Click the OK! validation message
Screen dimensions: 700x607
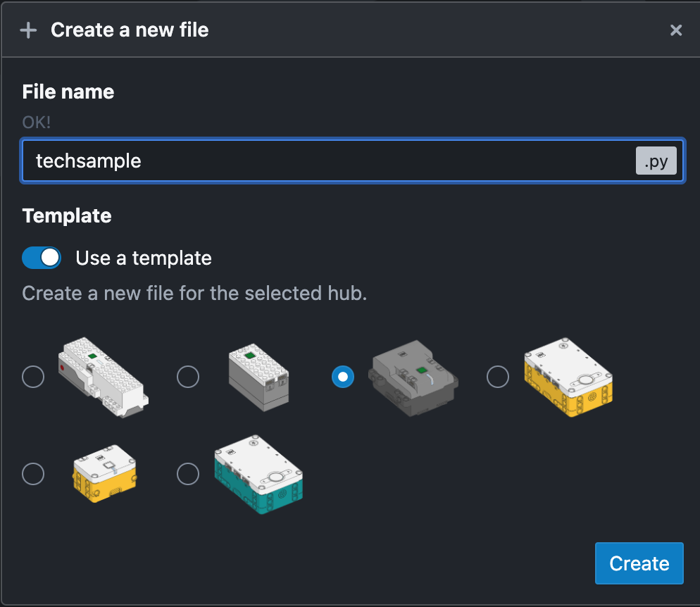(37, 123)
